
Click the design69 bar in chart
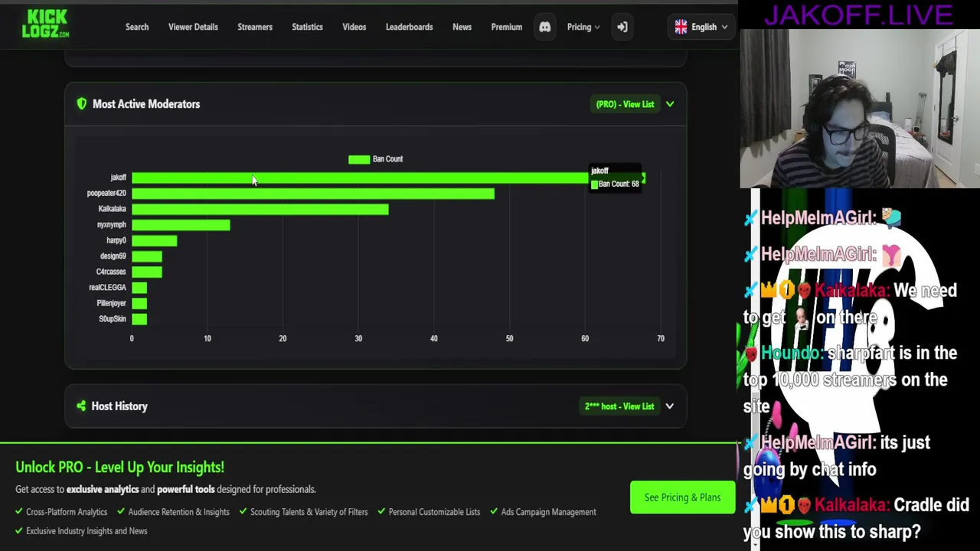[x=146, y=256]
